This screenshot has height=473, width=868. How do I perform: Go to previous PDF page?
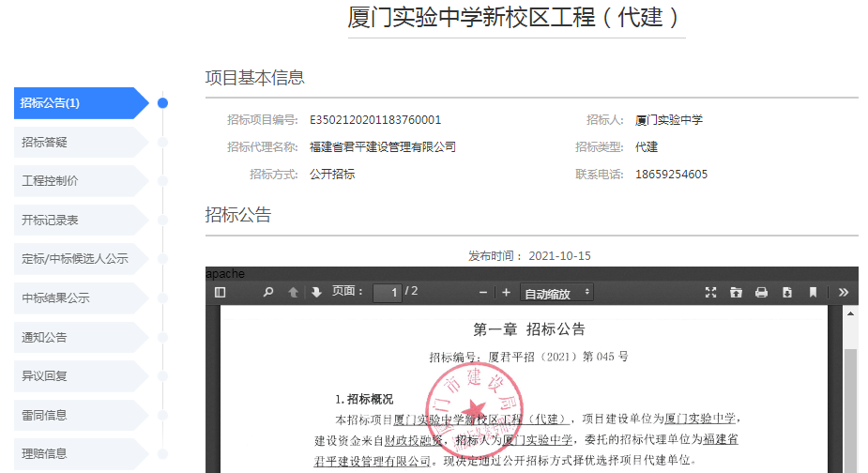pos(293,292)
